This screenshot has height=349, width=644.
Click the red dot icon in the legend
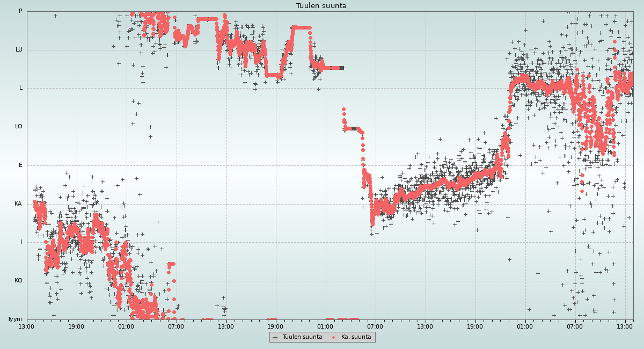[333, 337]
